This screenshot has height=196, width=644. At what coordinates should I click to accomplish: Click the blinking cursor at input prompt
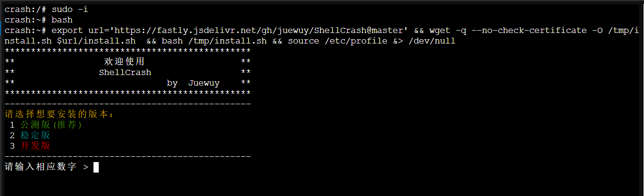(96, 167)
